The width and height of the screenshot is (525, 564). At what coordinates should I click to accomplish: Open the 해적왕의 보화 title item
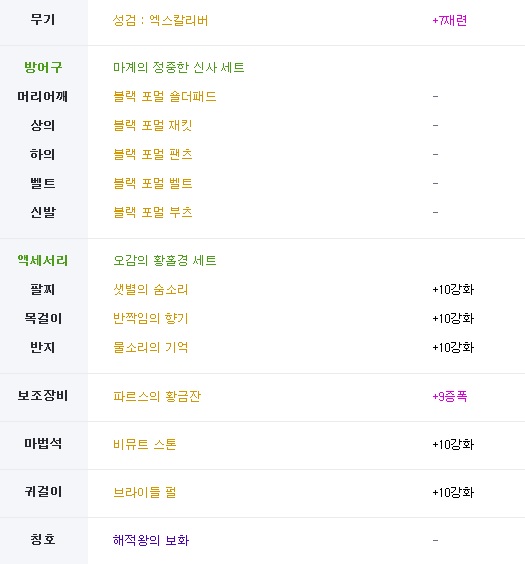click(x=151, y=540)
